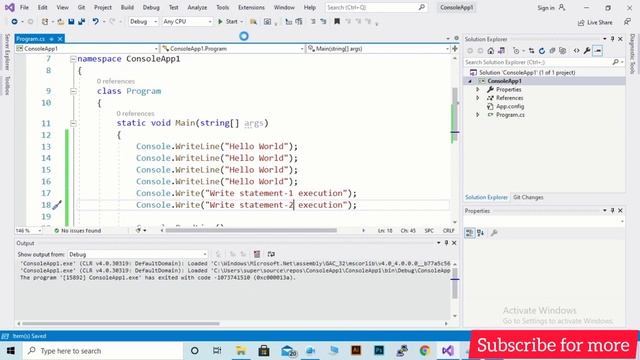The image size is (640, 360).
Task: Expand the Program.cs node in Solution Explorer
Action: 478,115
